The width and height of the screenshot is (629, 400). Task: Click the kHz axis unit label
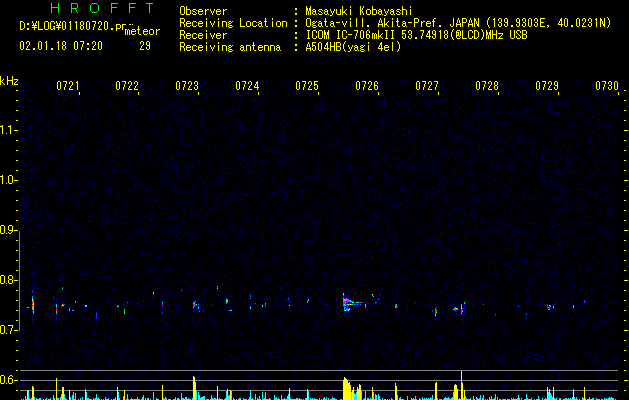(9, 81)
